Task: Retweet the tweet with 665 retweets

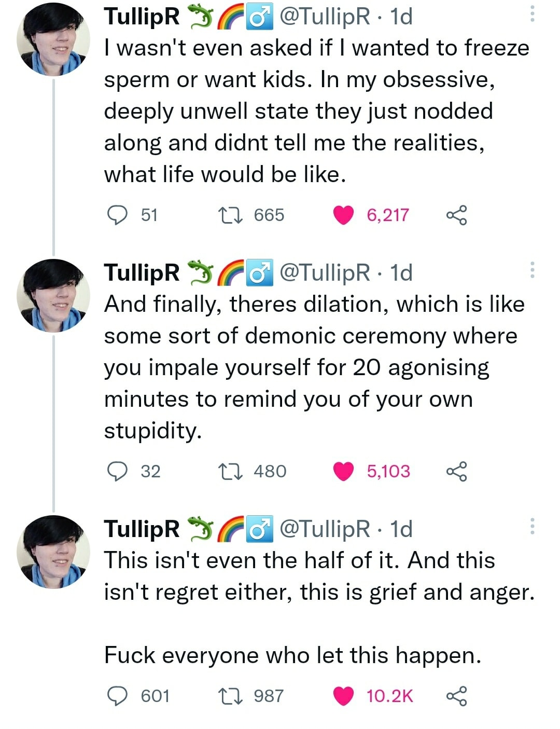Action: coord(230,215)
